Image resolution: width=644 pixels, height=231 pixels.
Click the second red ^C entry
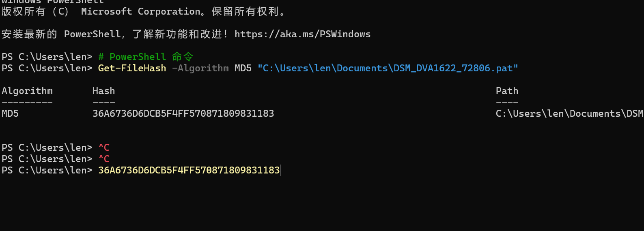(104, 159)
